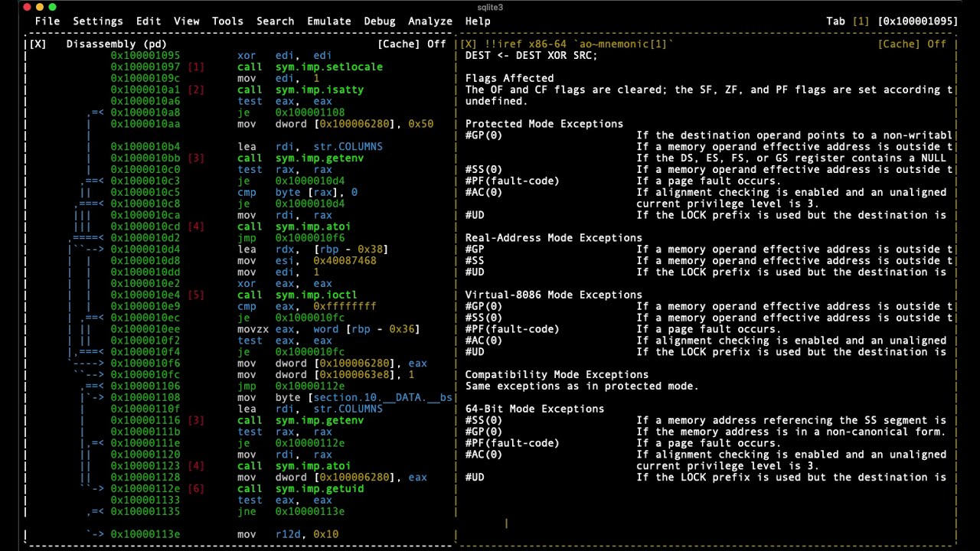The height and width of the screenshot is (551, 980).
Task: Click the red [5] xref marker
Action: pos(196,295)
